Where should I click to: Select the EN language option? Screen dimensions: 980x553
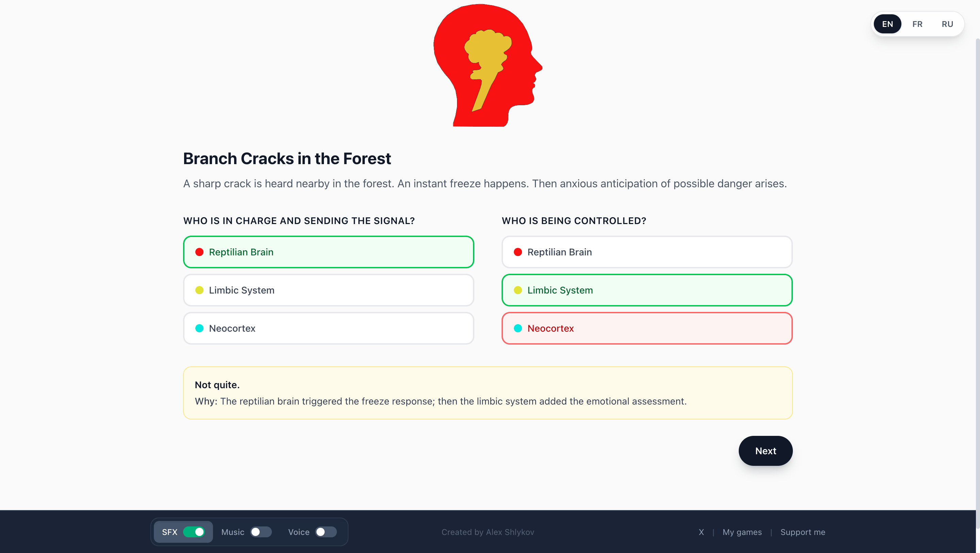(887, 24)
